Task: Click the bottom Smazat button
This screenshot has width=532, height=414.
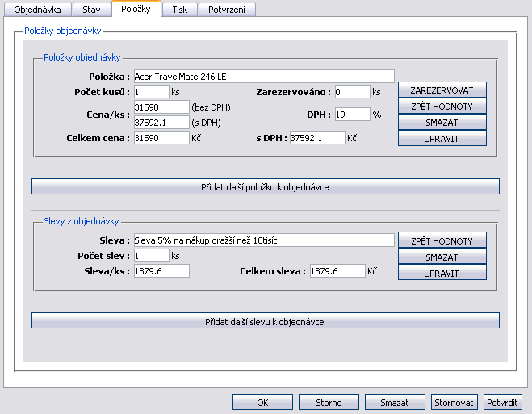Action: [395, 403]
